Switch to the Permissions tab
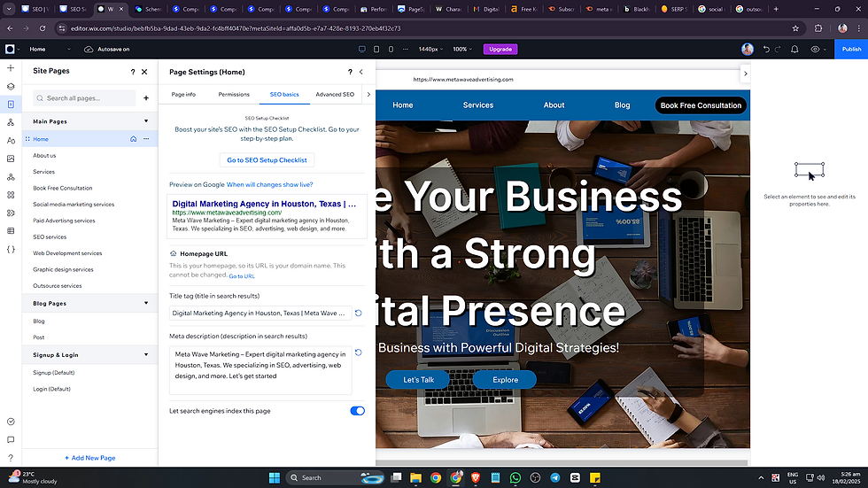The image size is (868, 488). [234, 95]
